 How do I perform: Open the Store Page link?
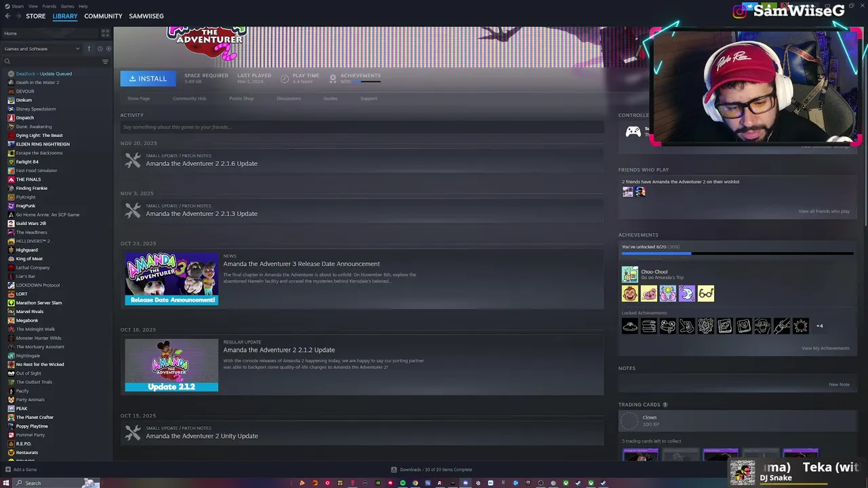[x=139, y=98]
